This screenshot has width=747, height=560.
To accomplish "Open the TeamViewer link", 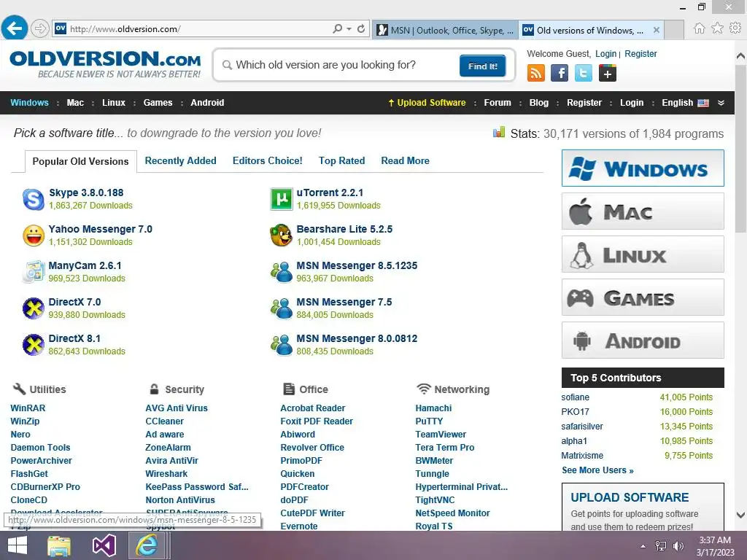I will (x=441, y=435).
